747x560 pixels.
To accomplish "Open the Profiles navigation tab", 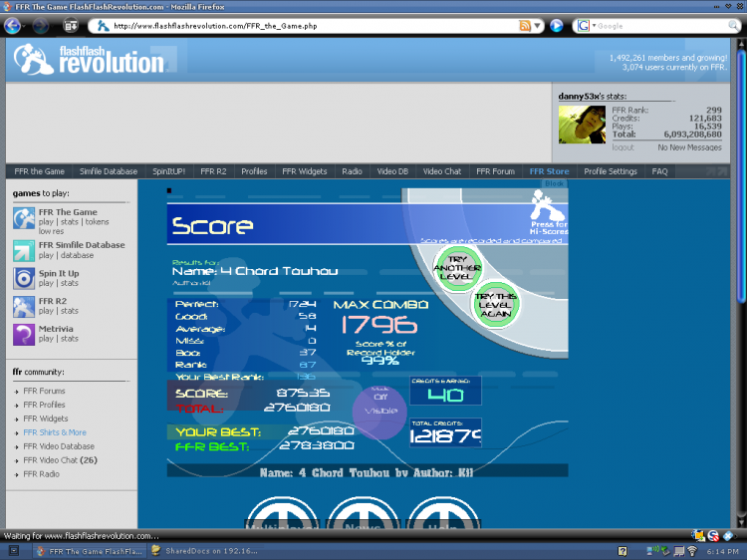I will point(254,171).
